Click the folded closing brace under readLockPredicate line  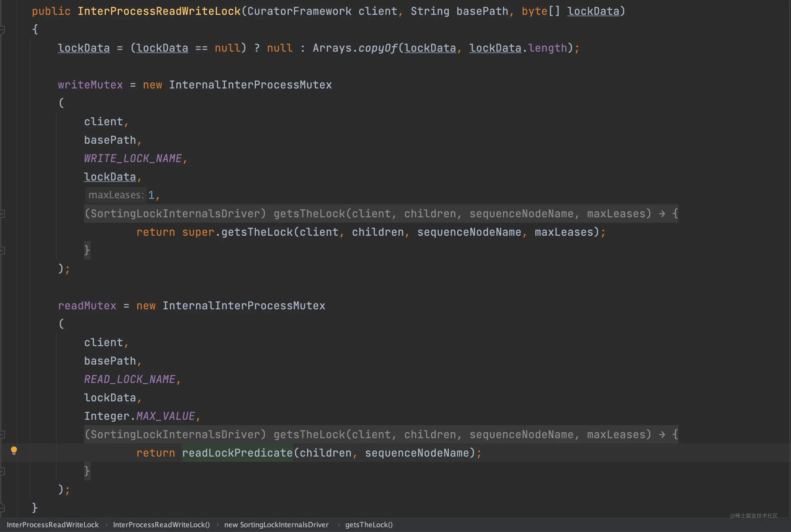pyautogui.click(x=87, y=471)
